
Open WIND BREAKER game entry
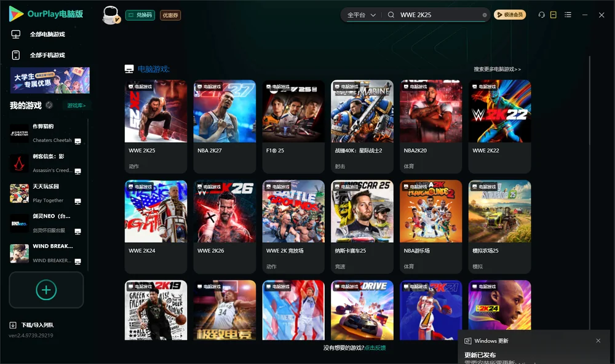tap(46, 253)
